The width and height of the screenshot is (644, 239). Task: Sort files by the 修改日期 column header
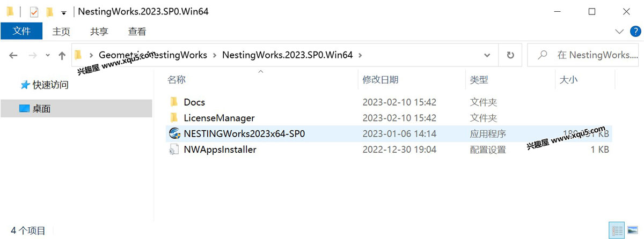pos(380,80)
